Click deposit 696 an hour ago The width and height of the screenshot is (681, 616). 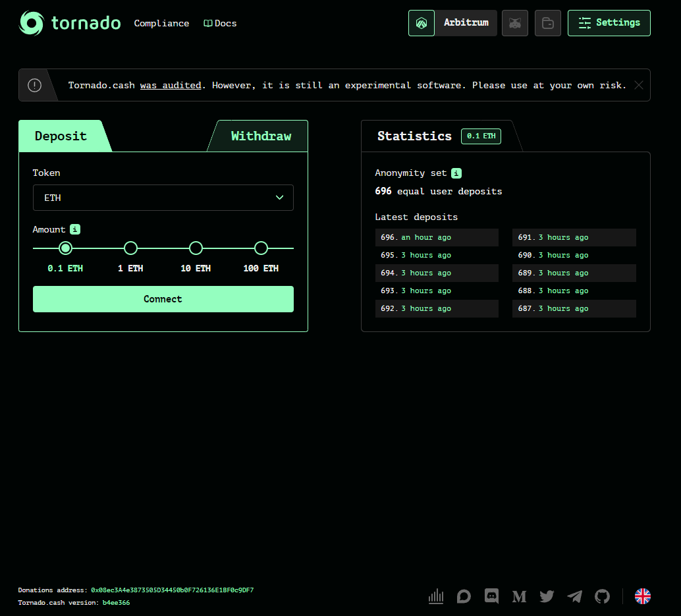tap(437, 237)
